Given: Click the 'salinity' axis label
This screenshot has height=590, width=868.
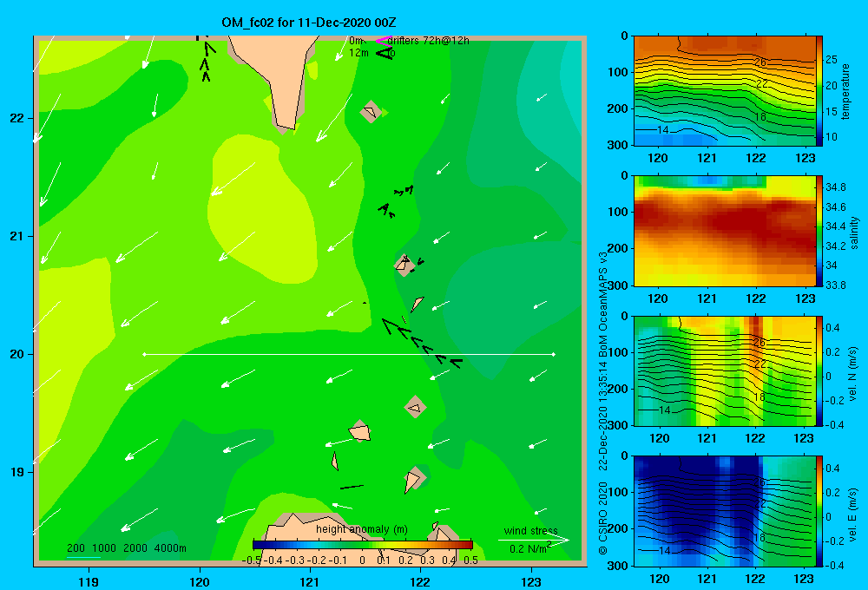Looking at the screenshot, I should pyautogui.click(x=854, y=233).
